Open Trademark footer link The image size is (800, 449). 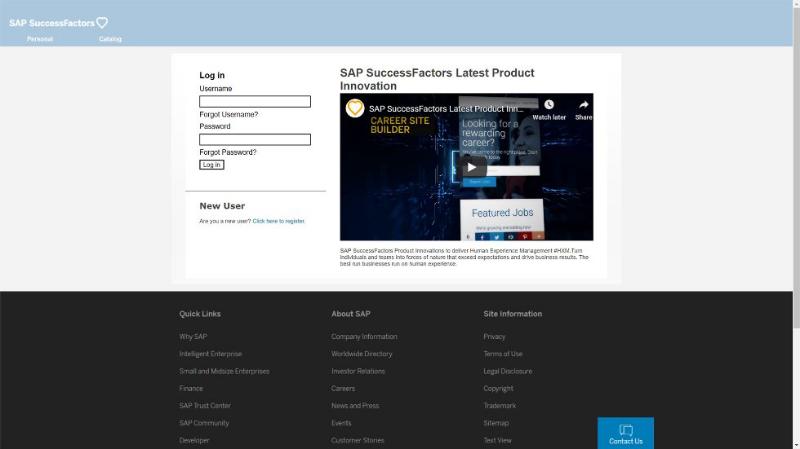pos(499,406)
